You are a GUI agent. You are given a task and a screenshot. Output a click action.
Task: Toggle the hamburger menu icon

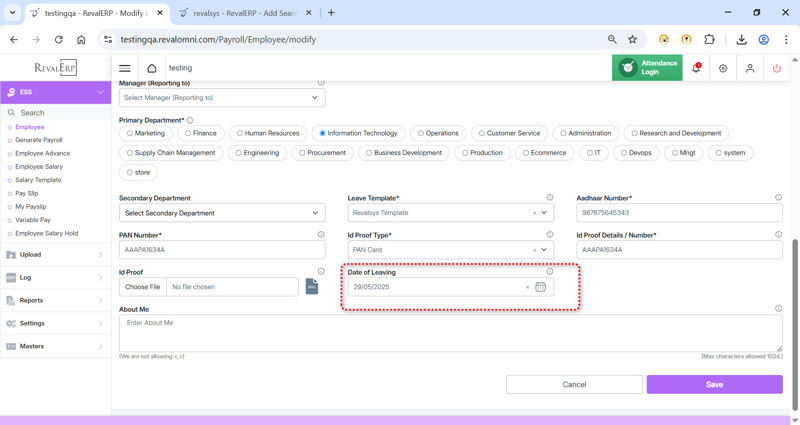pyautogui.click(x=125, y=68)
